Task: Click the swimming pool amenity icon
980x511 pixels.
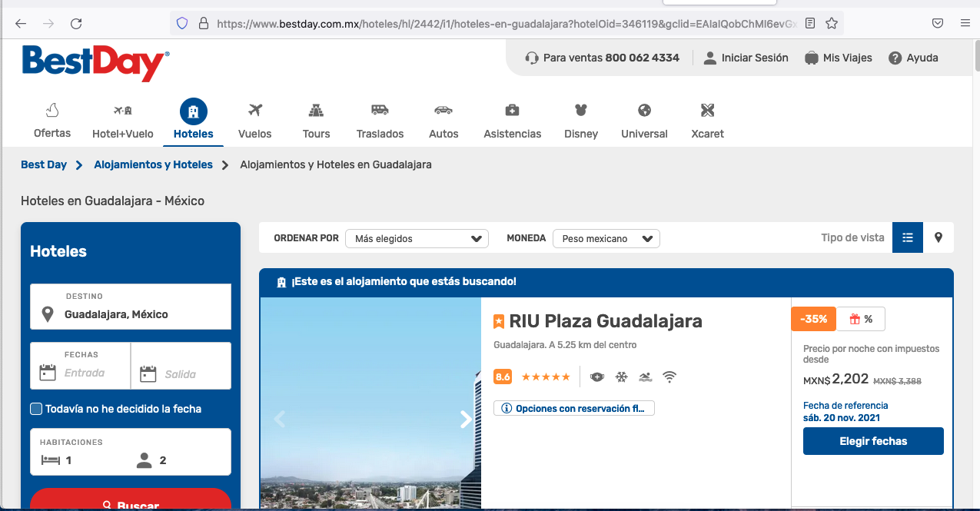Action: click(645, 377)
